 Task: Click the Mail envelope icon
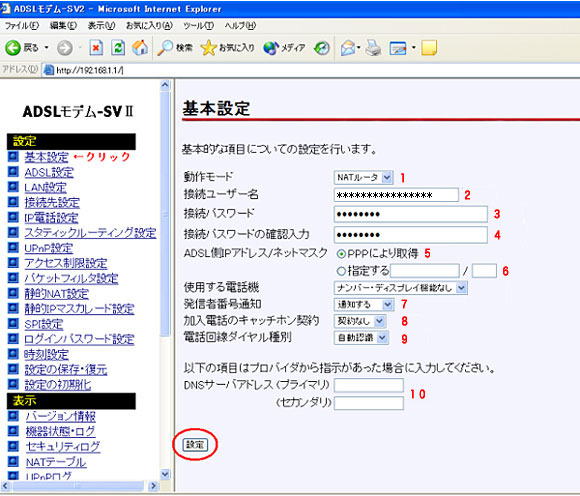[347, 48]
